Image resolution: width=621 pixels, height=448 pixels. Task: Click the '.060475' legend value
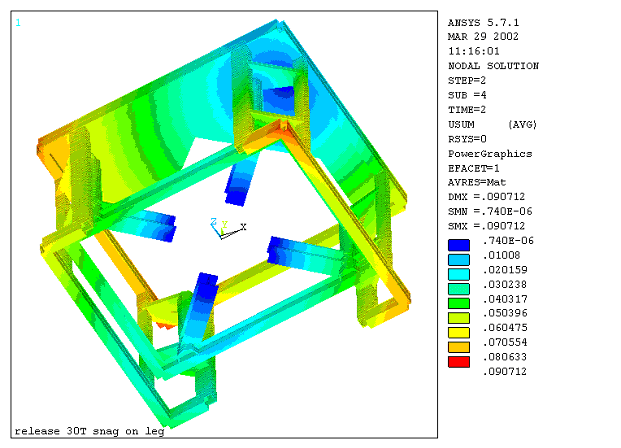(x=505, y=328)
